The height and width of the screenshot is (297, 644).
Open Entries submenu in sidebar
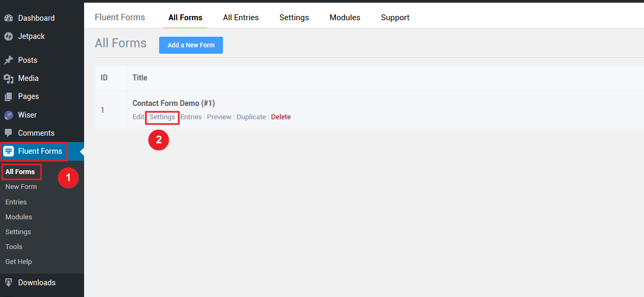(x=16, y=202)
